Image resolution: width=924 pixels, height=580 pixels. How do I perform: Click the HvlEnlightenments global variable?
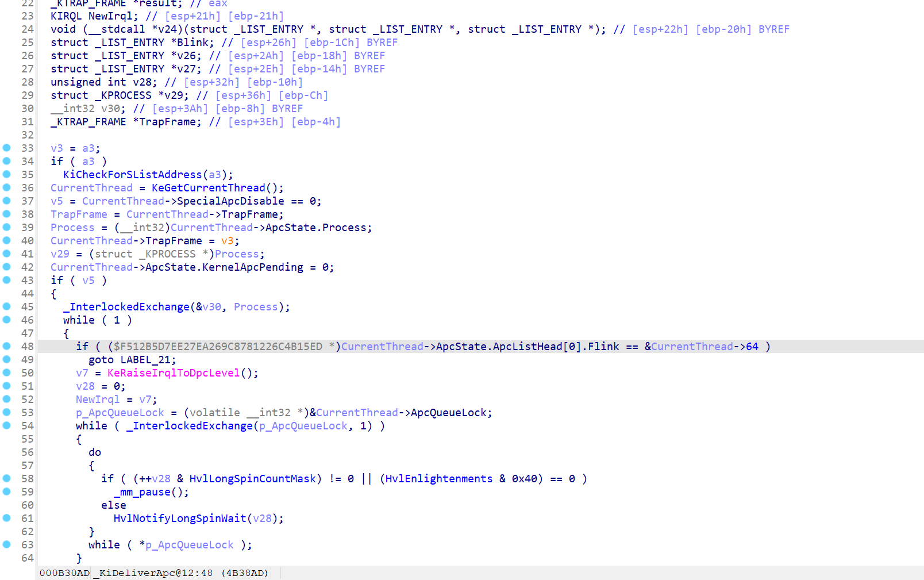(439, 479)
